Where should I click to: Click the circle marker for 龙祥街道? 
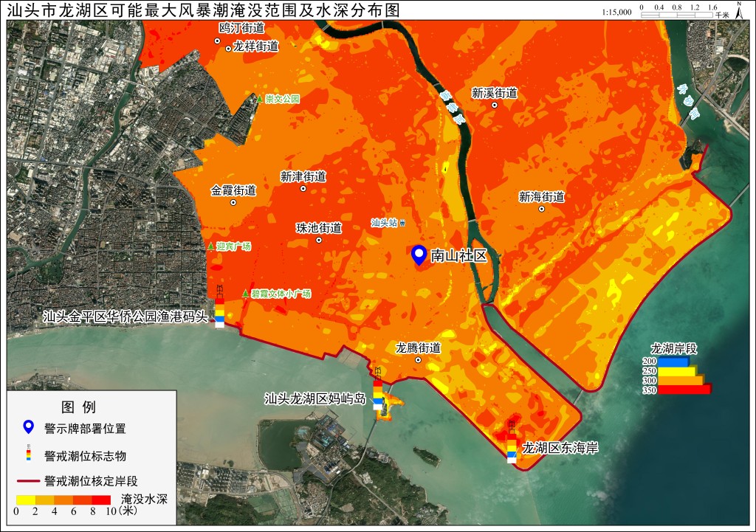[x=229, y=49]
